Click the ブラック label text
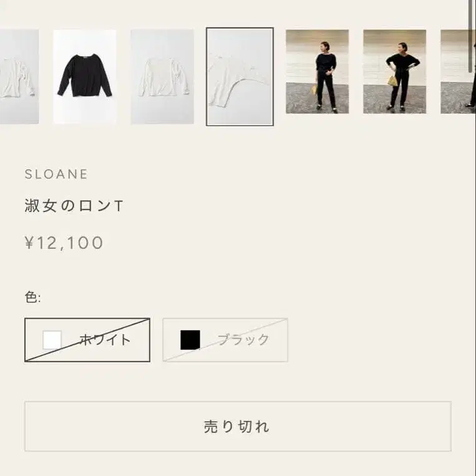Image resolution: width=476 pixels, height=476 pixels. 243,340
